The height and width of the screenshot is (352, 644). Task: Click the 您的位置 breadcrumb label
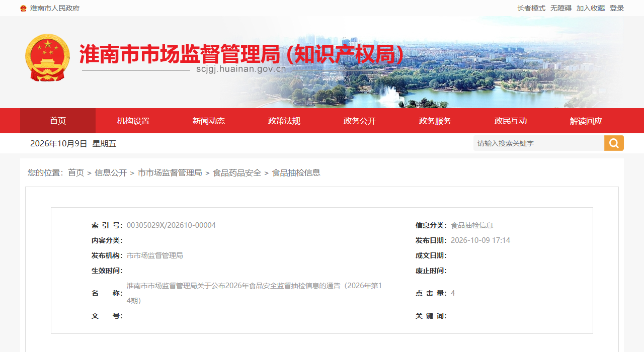pyautogui.click(x=45, y=173)
